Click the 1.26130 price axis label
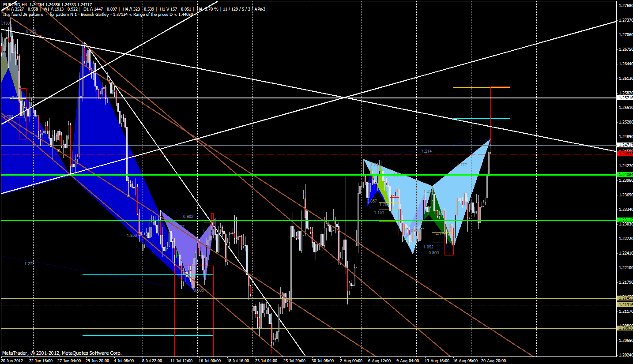Image resolution: width=633 pixels, height=364 pixels. [x=625, y=79]
